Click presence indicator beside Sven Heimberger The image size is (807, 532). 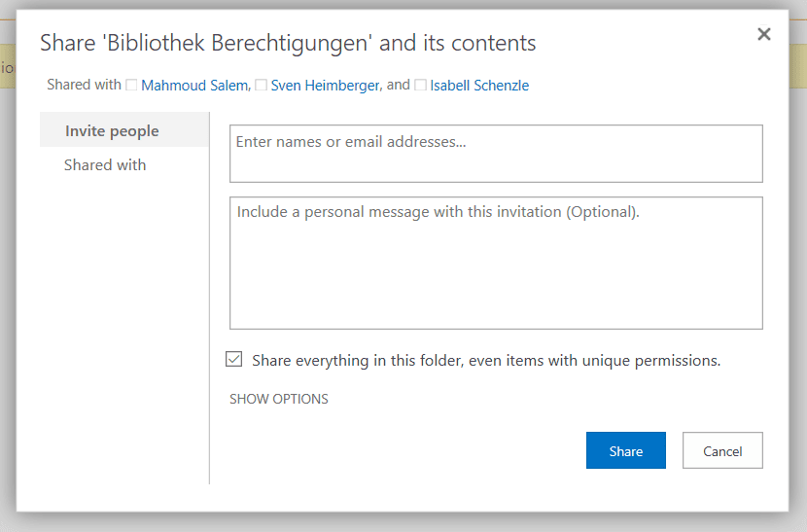(262, 85)
